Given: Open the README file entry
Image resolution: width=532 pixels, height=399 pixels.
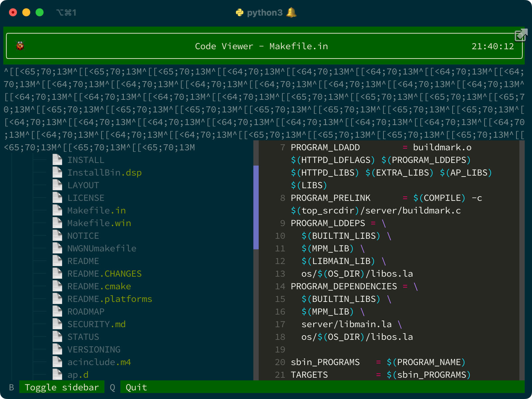Looking at the screenshot, I should (83, 261).
